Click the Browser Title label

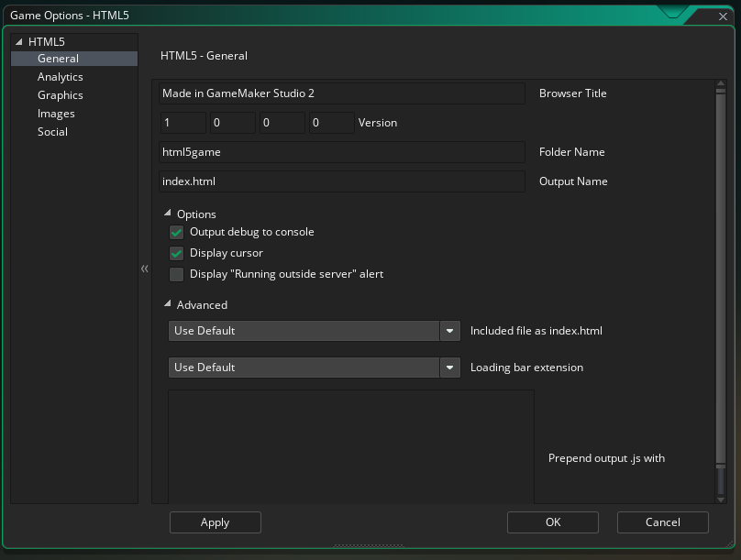pos(573,93)
